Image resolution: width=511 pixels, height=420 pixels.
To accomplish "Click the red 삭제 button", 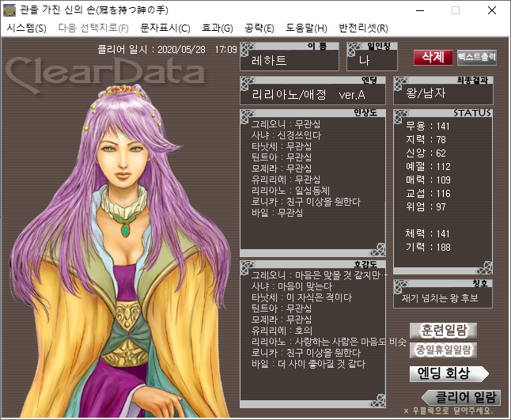I will coord(433,58).
